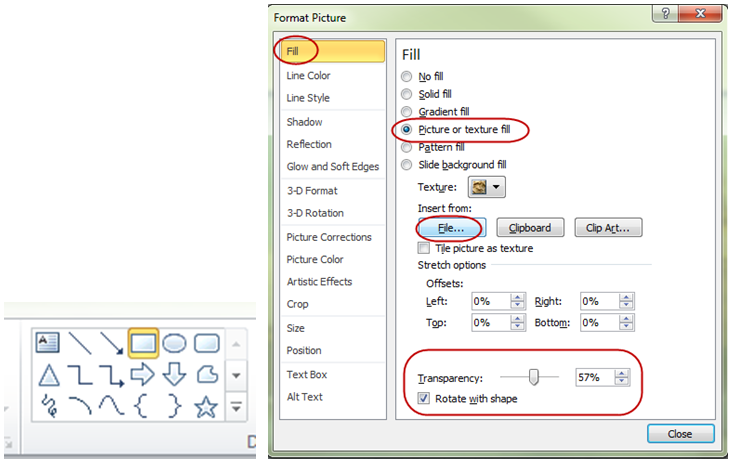Image resolution: width=731 pixels, height=462 pixels.
Task: Click the Transparency slider handle
Action: (534, 377)
